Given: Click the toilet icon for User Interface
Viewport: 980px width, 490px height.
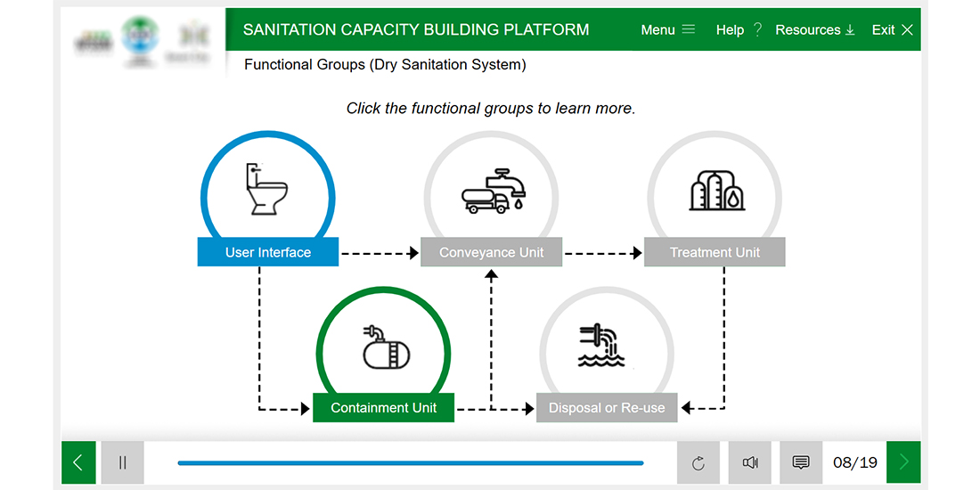Looking at the screenshot, I should tap(266, 189).
